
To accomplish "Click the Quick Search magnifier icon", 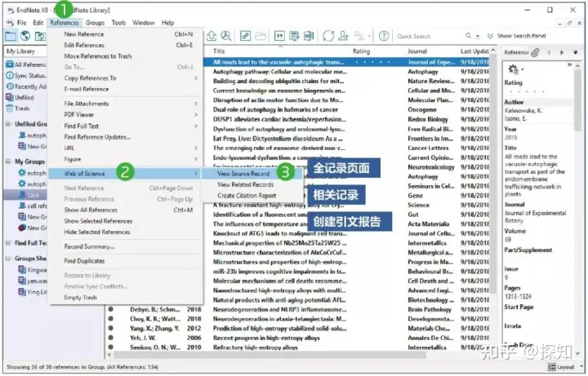I will pos(469,36).
